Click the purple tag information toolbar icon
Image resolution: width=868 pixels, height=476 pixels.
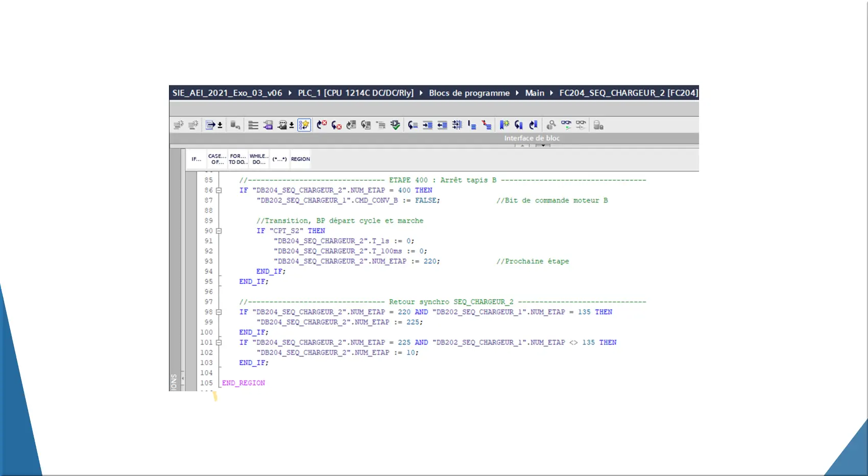coord(268,125)
